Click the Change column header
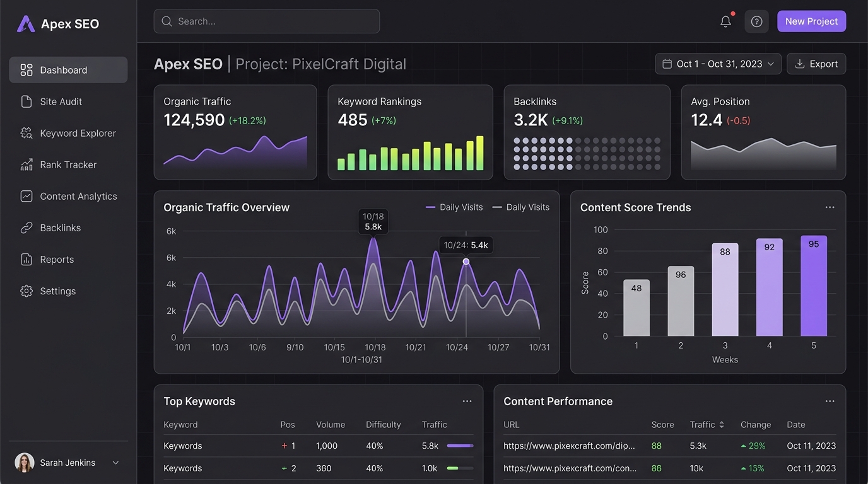The width and height of the screenshot is (868, 484). pos(756,425)
